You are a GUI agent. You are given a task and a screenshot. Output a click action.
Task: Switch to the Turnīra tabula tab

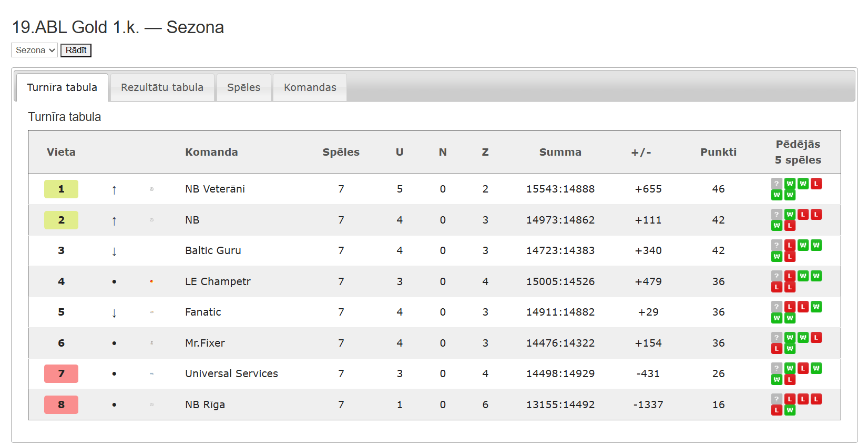[x=62, y=87]
